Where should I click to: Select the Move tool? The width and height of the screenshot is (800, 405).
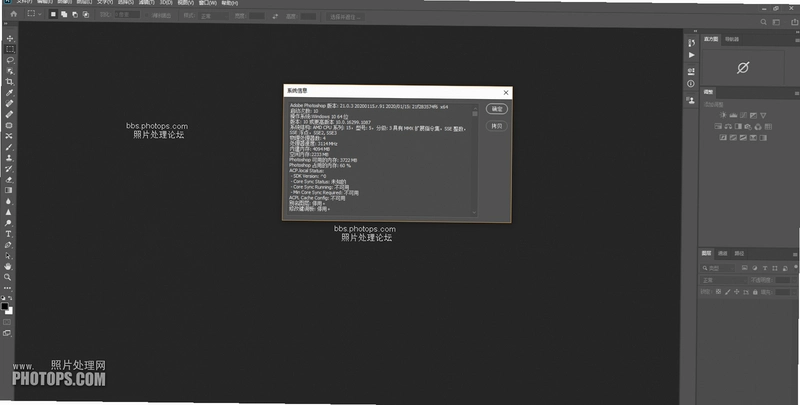[10, 39]
